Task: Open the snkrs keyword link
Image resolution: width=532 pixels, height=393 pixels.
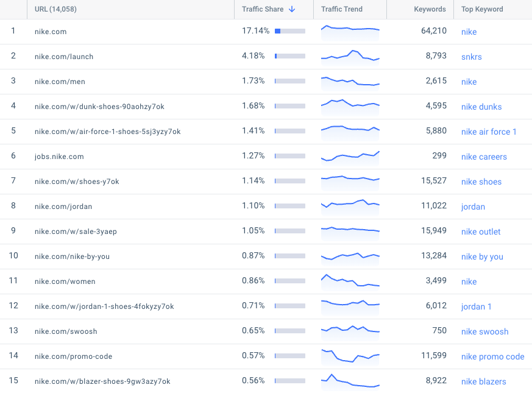Action: pos(471,57)
